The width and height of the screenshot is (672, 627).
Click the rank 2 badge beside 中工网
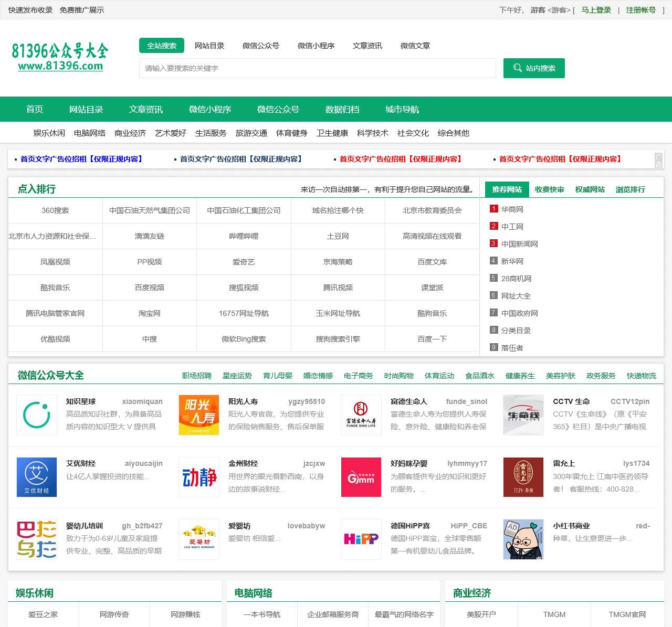pyautogui.click(x=493, y=226)
